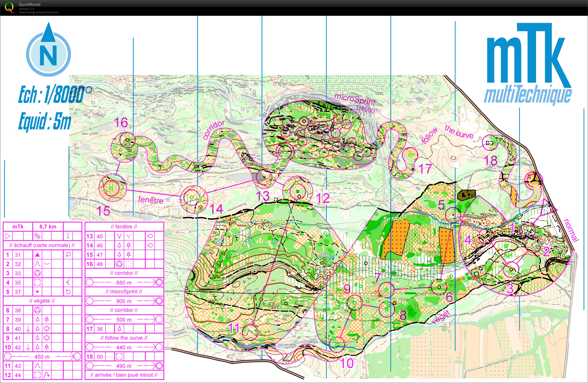Click control number 9 on the map
588x383 pixels.
347,289
